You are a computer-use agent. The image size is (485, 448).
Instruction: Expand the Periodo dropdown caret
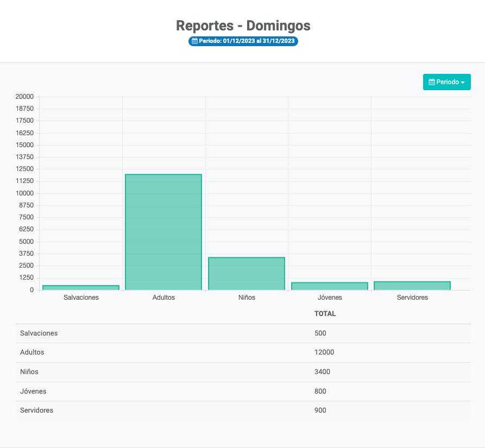[463, 83]
